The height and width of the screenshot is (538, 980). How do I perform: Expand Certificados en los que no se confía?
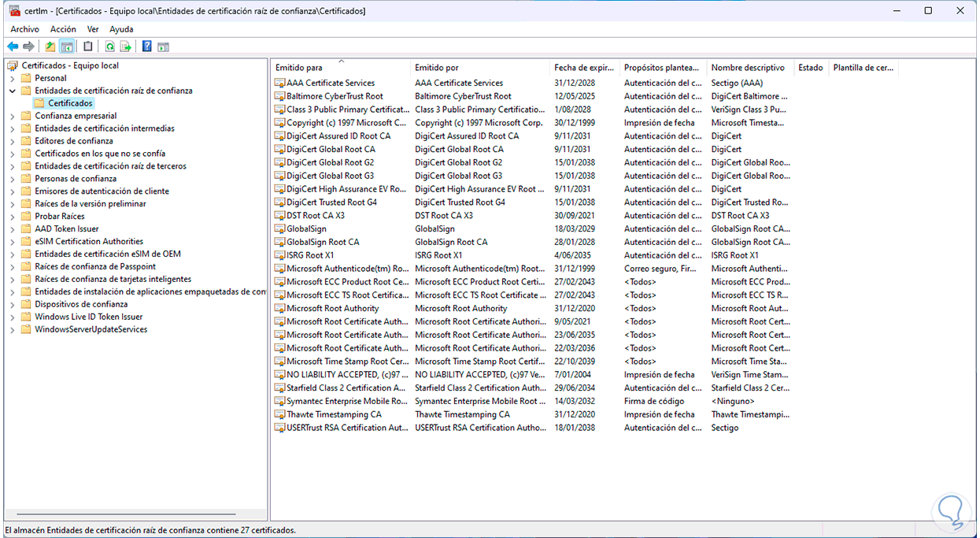coord(13,154)
